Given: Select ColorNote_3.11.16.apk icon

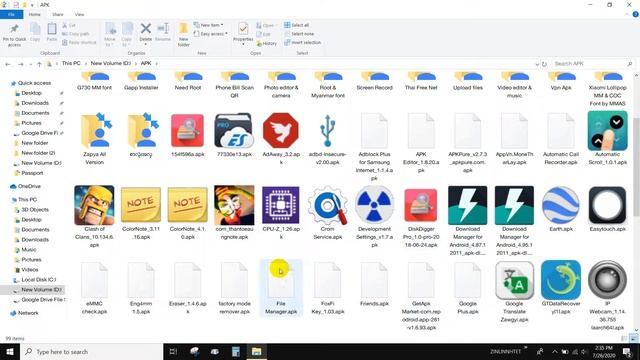Looking at the screenshot, I should (x=141, y=205).
